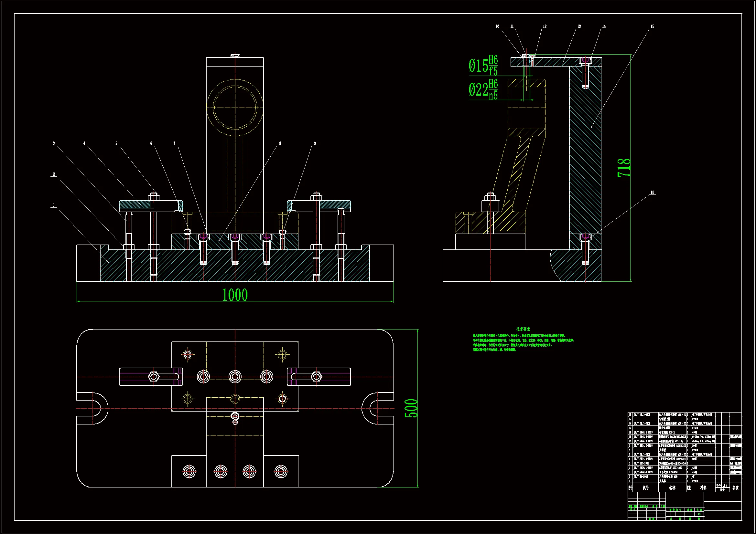The height and width of the screenshot is (534, 756).
Task: Click part balloon number 16
Action: (x=652, y=193)
